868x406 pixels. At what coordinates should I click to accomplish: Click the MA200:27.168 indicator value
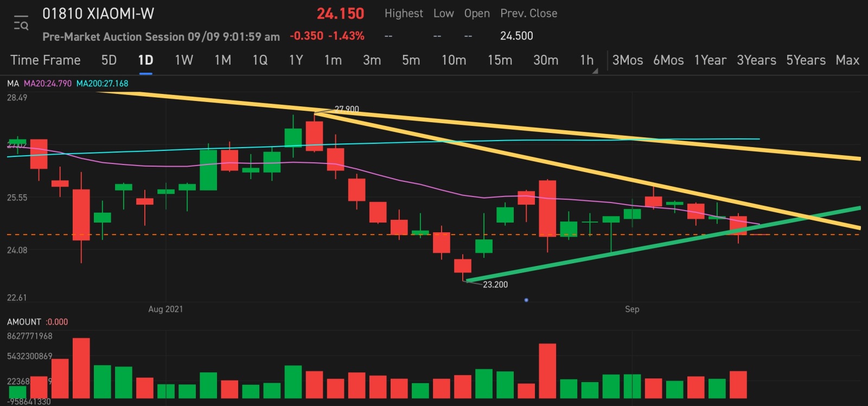click(103, 84)
